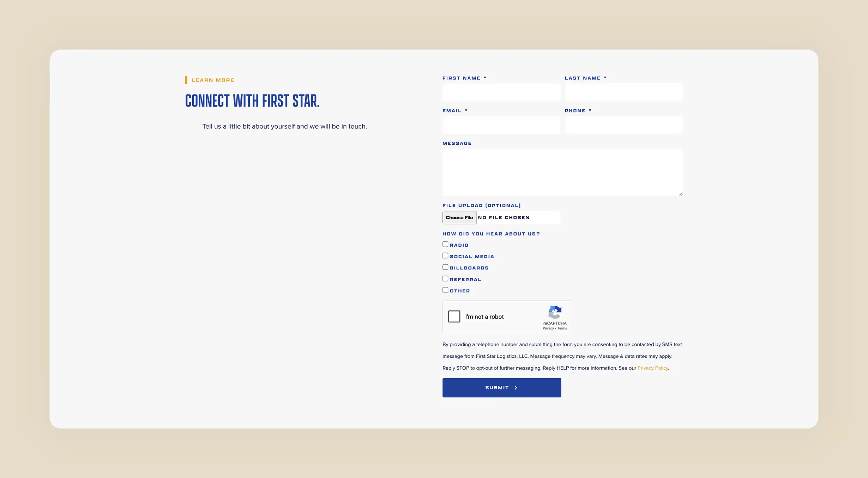Click the 'No file chosen' text
868x478 pixels.
(504, 218)
